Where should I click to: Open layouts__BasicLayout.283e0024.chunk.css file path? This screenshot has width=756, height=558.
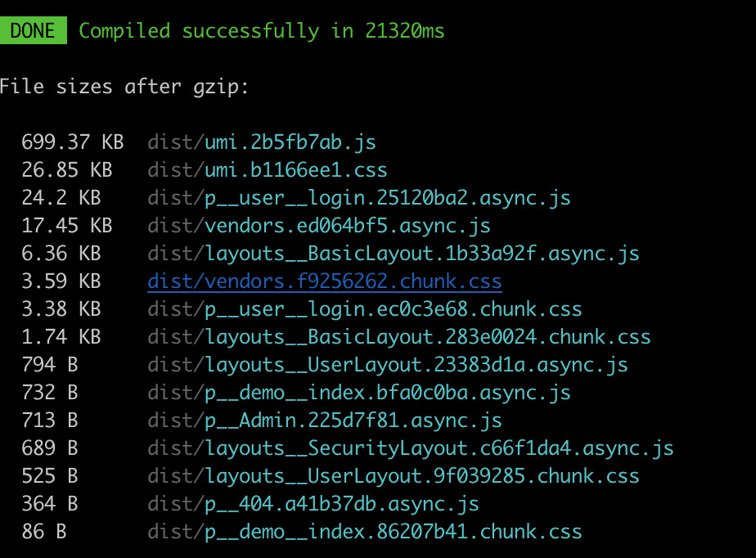pyautogui.click(x=399, y=337)
